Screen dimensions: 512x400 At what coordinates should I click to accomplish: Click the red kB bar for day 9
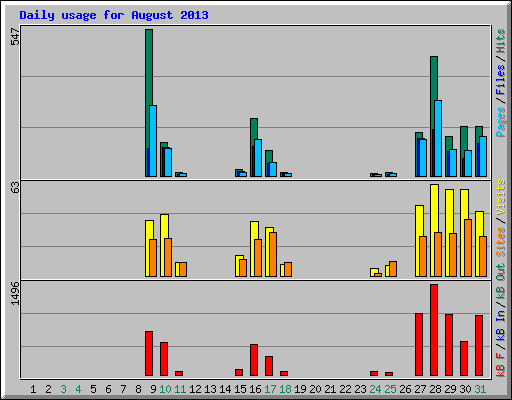pos(149,353)
